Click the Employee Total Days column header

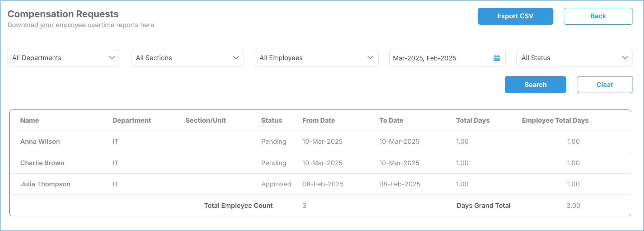(x=555, y=121)
